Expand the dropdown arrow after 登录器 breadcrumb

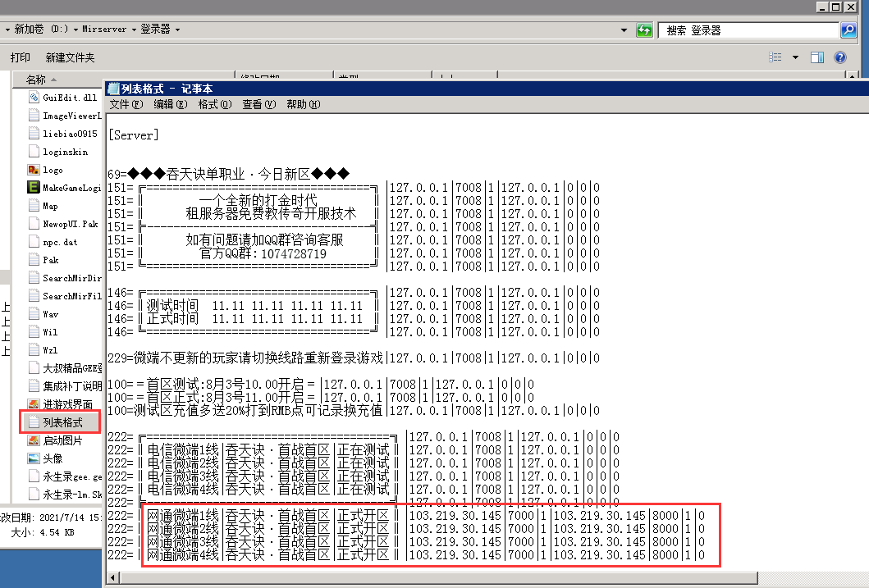(x=177, y=30)
